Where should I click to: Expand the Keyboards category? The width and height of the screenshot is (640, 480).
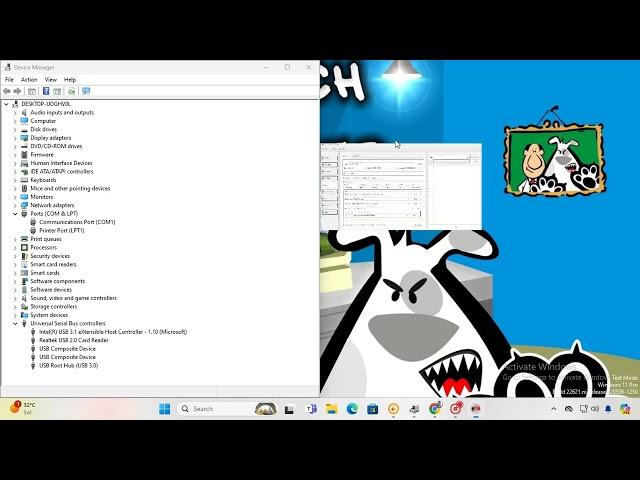(16, 180)
